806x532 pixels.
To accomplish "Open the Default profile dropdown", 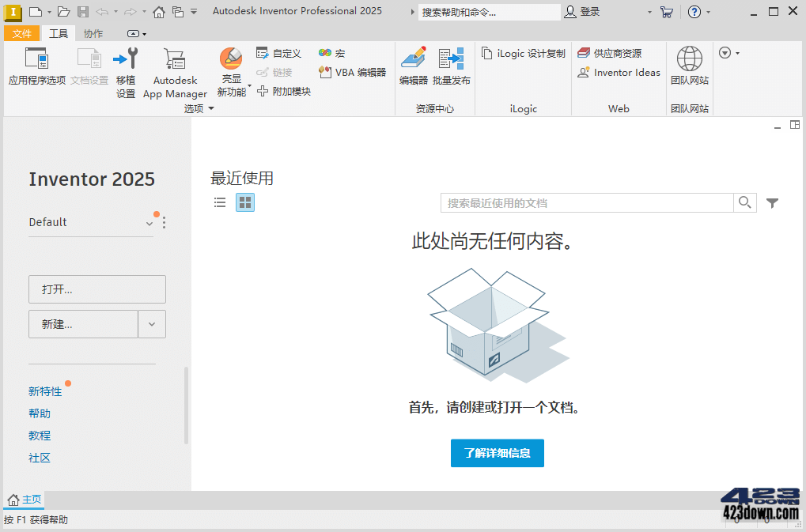I will coord(149,223).
